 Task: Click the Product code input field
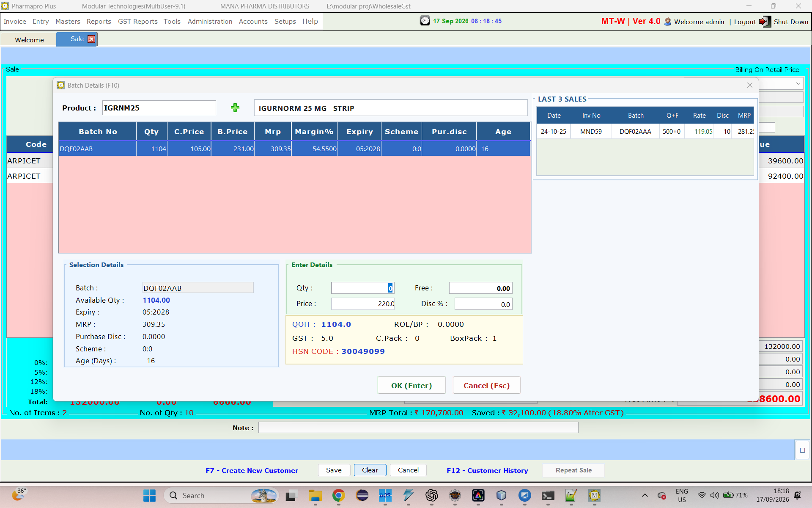coord(159,108)
